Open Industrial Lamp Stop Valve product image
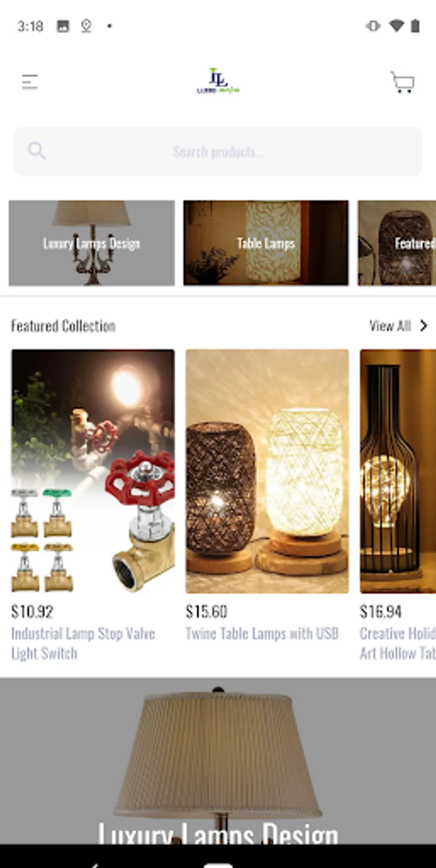This screenshot has height=868, width=436. [x=93, y=471]
